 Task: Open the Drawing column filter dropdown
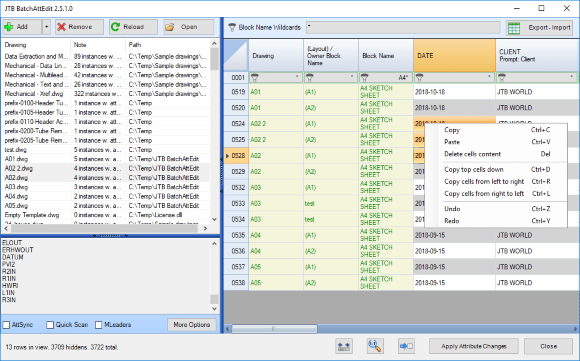click(x=297, y=77)
